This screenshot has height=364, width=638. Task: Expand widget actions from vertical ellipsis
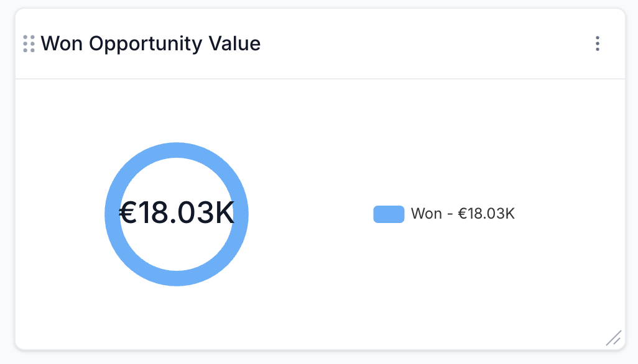pos(598,43)
